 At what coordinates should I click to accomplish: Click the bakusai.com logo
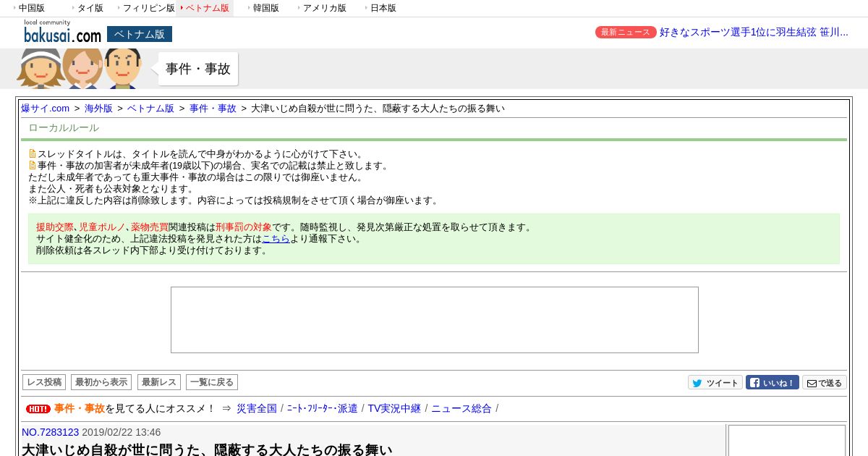(x=62, y=32)
